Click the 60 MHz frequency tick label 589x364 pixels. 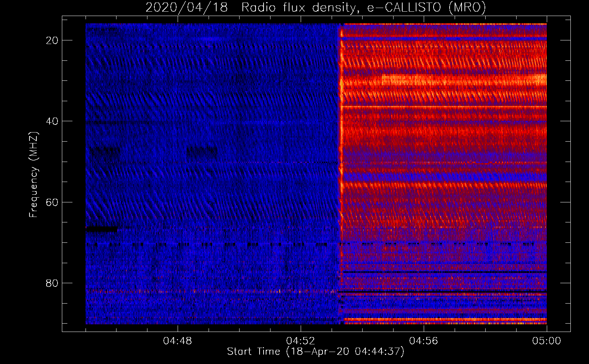[52, 202]
